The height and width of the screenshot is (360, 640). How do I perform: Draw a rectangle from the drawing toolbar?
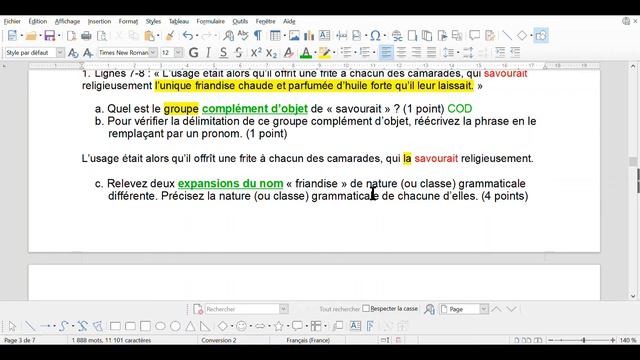coord(115,326)
